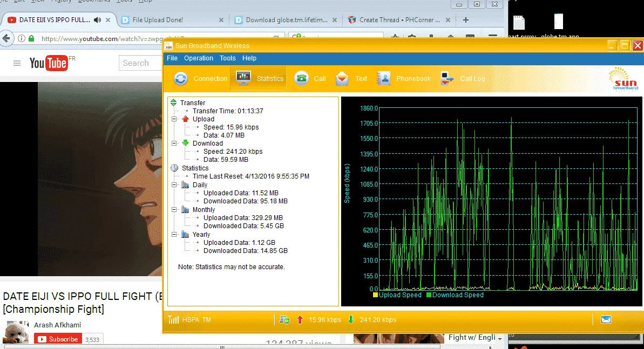This screenshot has width=644, height=349.
Task: Switch to Download globe.tm.lifetim tab
Action: [x=287, y=20]
